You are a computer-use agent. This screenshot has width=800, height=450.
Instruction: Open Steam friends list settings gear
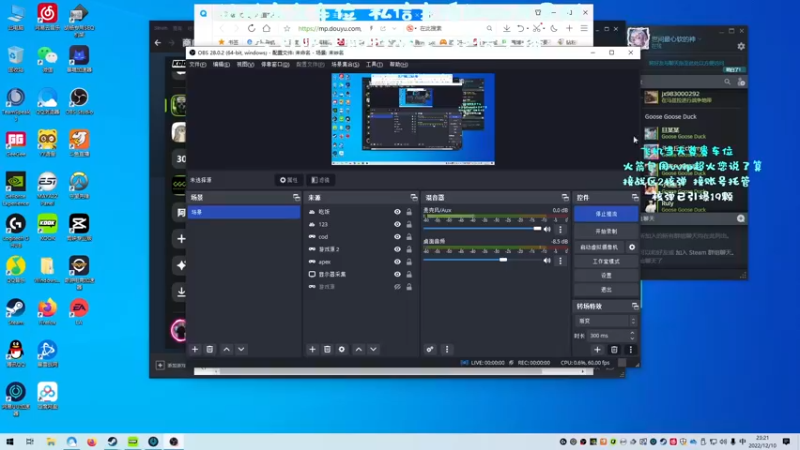[741, 46]
